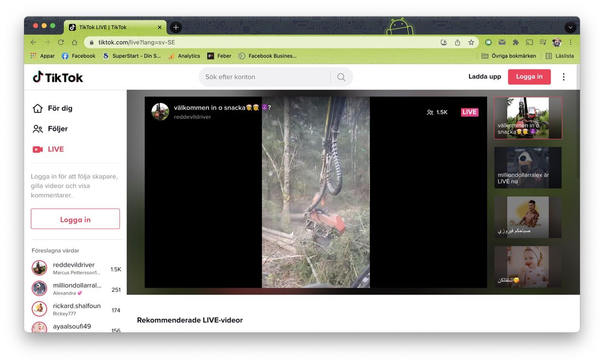Click the page reload icon
The width and height of the screenshot is (604, 364).
pos(60,42)
